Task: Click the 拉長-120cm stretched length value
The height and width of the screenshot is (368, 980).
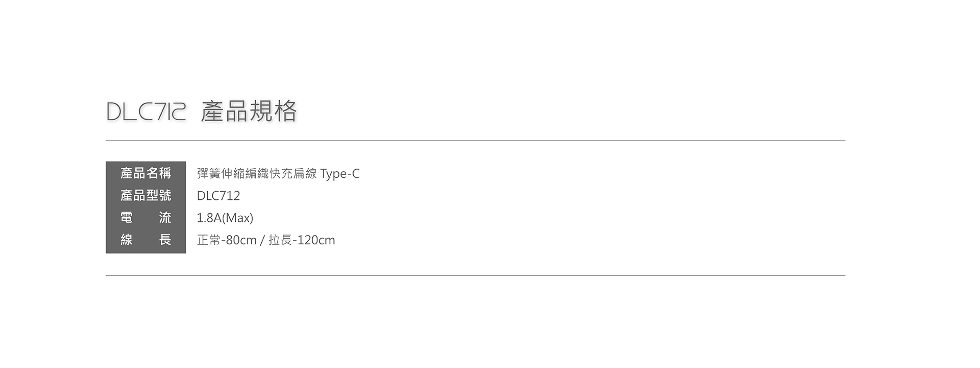Action: tap(302, 240)
